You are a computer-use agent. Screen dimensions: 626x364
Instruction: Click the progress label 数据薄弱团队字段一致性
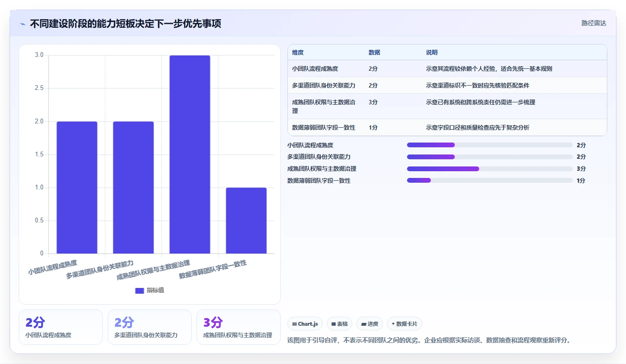[319, 181]
